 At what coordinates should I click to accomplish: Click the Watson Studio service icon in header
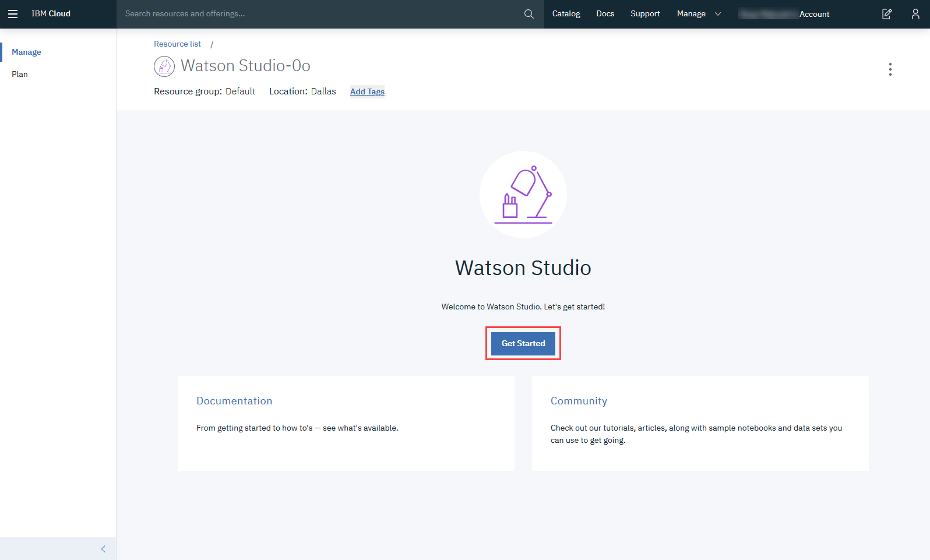[164, 66]
